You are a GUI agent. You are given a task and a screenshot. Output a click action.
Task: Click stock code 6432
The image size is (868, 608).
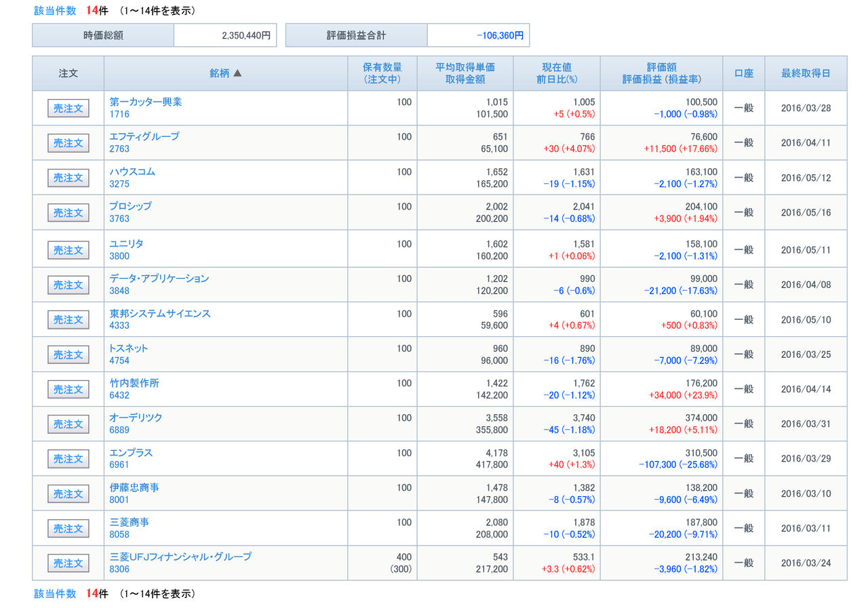pos(119,395)
